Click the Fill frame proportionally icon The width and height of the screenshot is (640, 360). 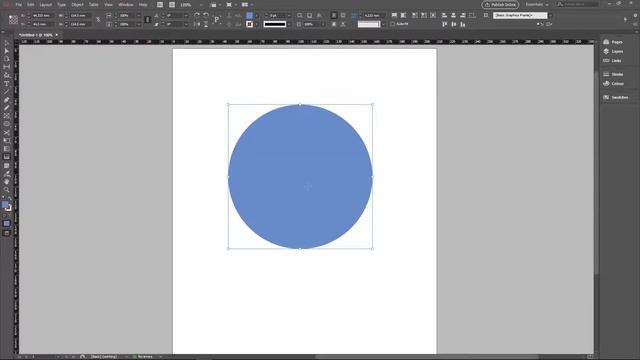pyautogui.click(x=394, y=15)
